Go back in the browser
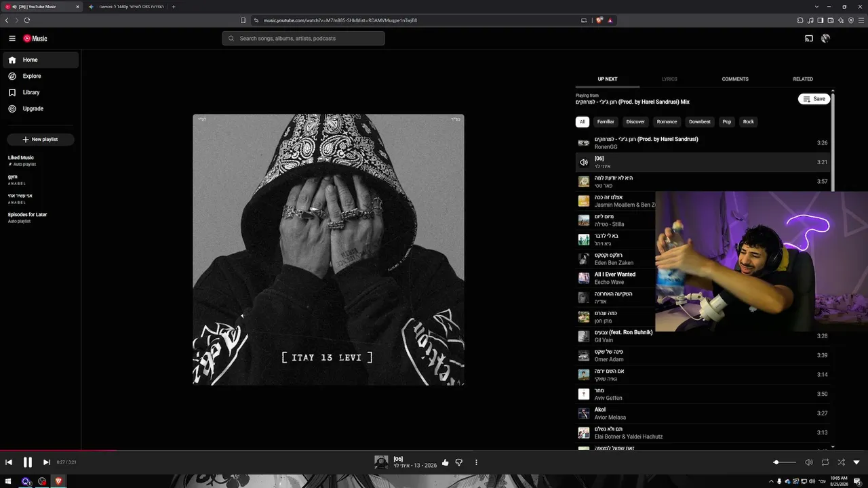Image resolution: width=868 pixels, height=488 pixels. point(7,20)
